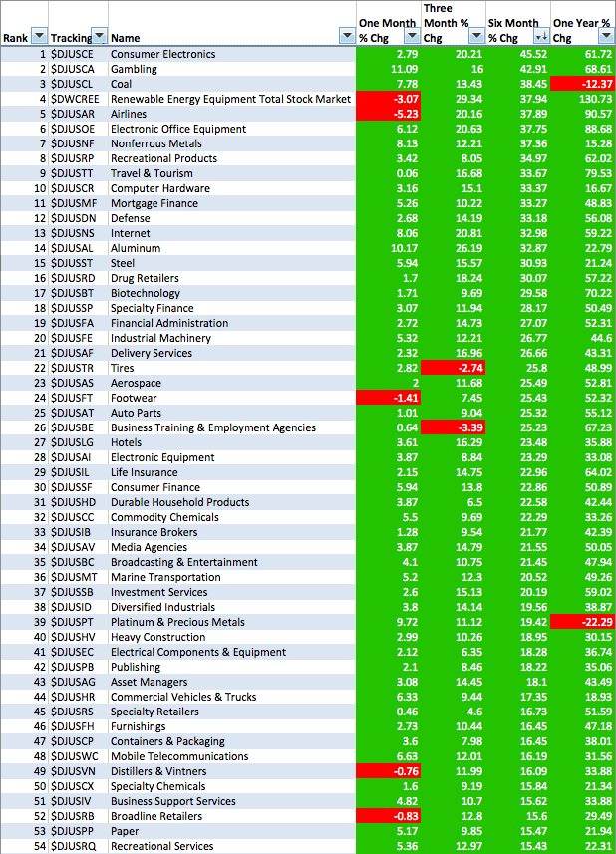
Task: Select the Defense name cell
Action: 232,218
